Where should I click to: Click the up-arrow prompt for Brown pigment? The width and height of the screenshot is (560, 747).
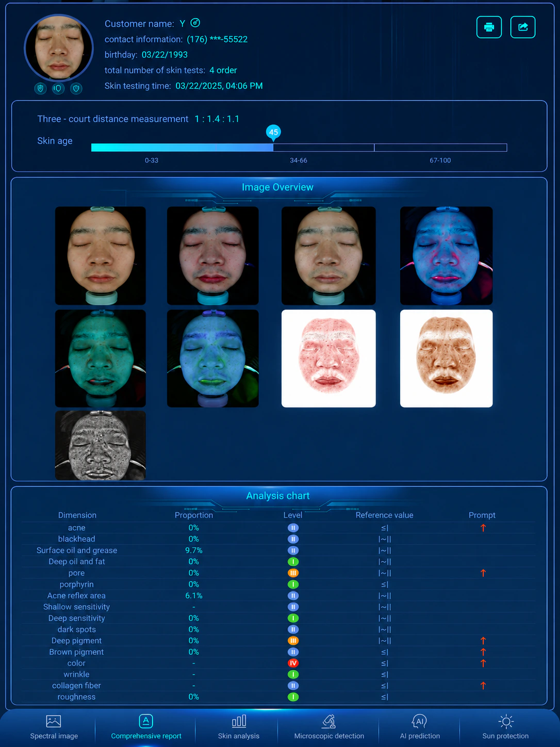coord(483,652)
